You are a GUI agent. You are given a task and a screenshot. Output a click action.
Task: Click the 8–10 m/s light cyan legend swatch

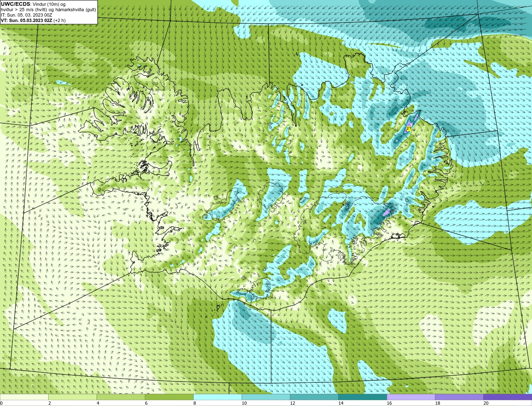[217, 397]
